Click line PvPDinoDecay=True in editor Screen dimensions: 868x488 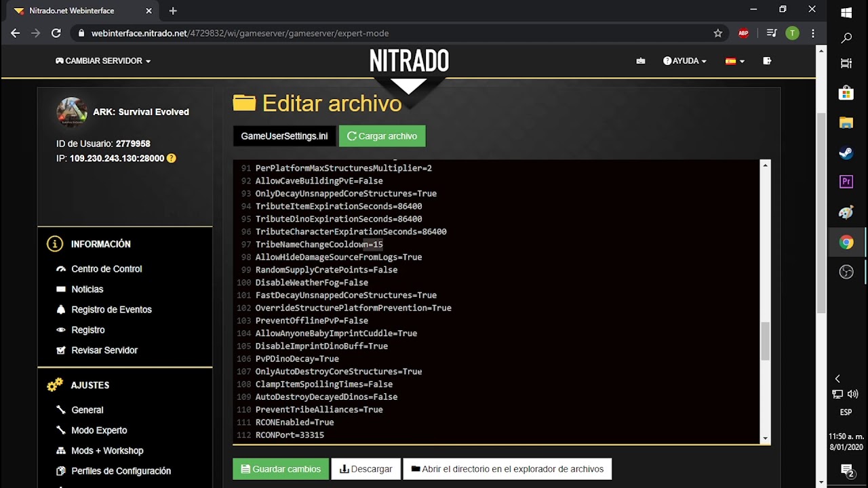(x=297, y=359)
